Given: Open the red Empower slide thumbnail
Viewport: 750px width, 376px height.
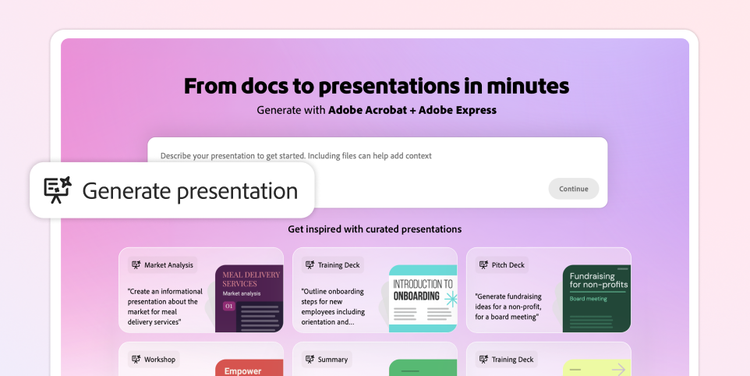Looking at the screenshot, I should tap(249, 367).
